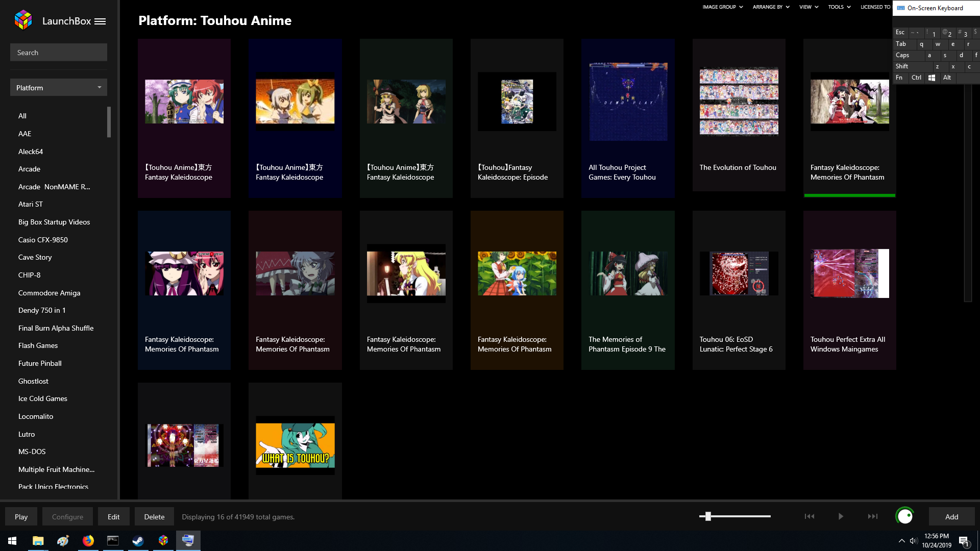Select the Casio CFX-9850 platform
The width and height of the screenshot is (980, 551).
pyautogui.click(x=43, y=240)
